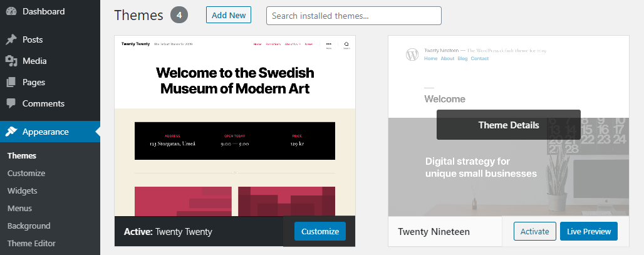This screenshot has height=255, width=644.
Task: Open the Widgets submenu item
Action: pos(23,190)
